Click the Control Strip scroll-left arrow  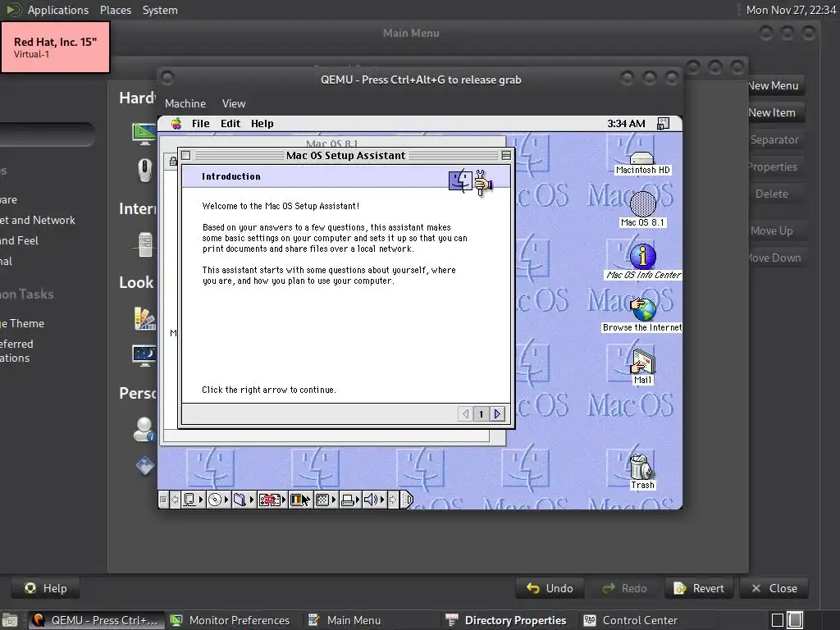click(x=175, y=500)
